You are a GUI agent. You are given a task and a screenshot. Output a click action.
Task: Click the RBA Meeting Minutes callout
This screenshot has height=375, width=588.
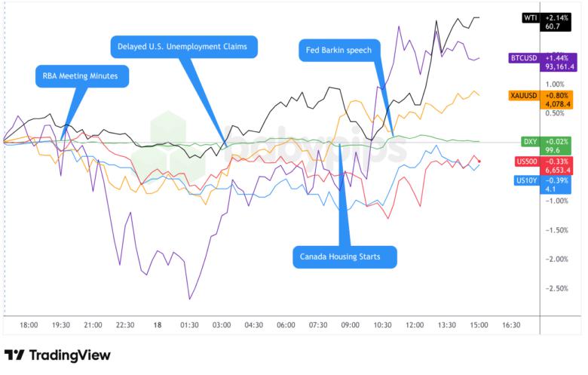[x=82, y=75]
